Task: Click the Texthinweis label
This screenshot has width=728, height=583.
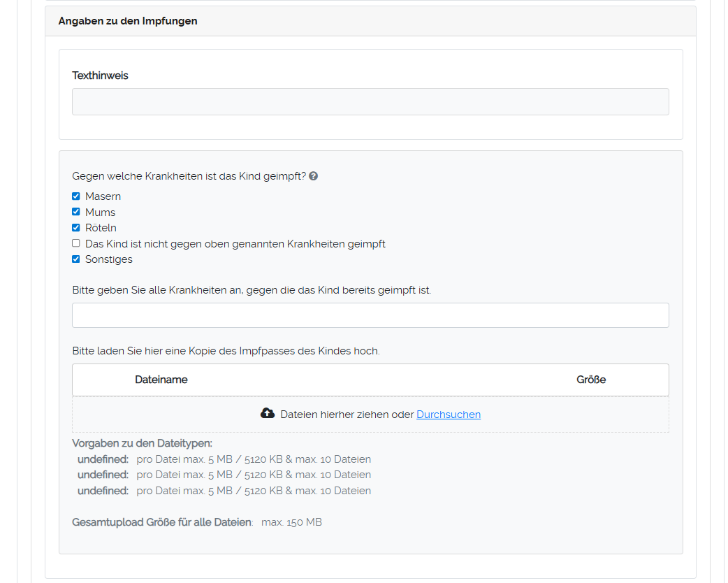Action: pos(100,75)
